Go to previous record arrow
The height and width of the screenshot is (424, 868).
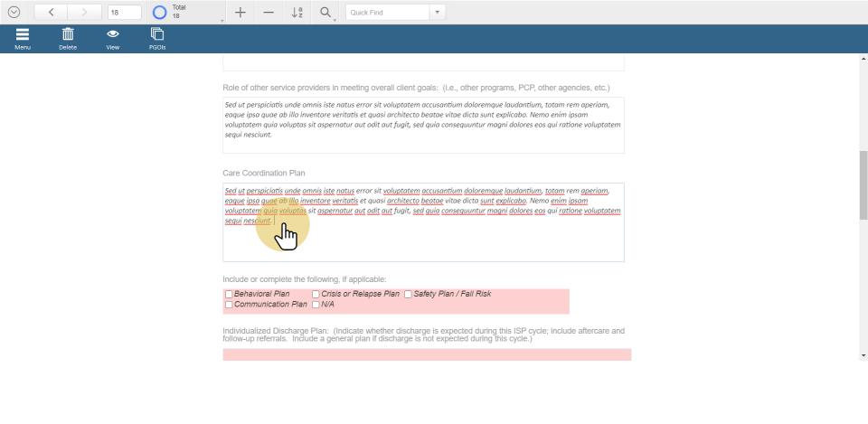tap(51, 13)
